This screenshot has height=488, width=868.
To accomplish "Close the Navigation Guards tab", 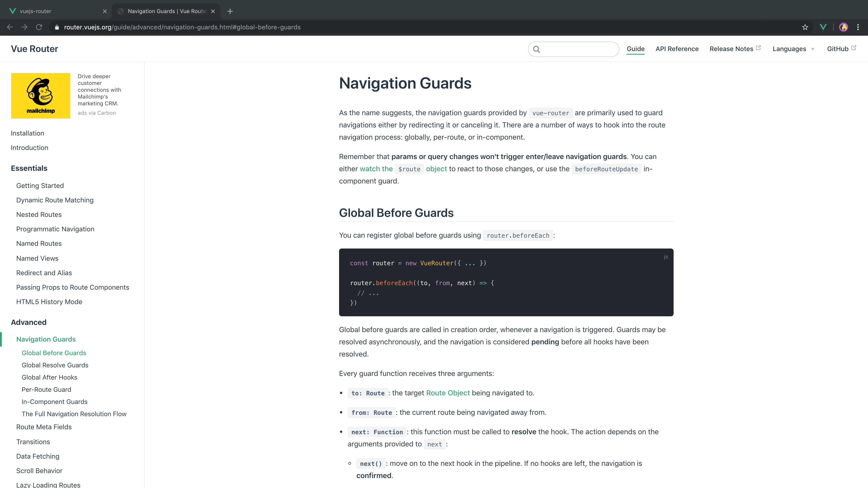I will [x=213, y=11].
